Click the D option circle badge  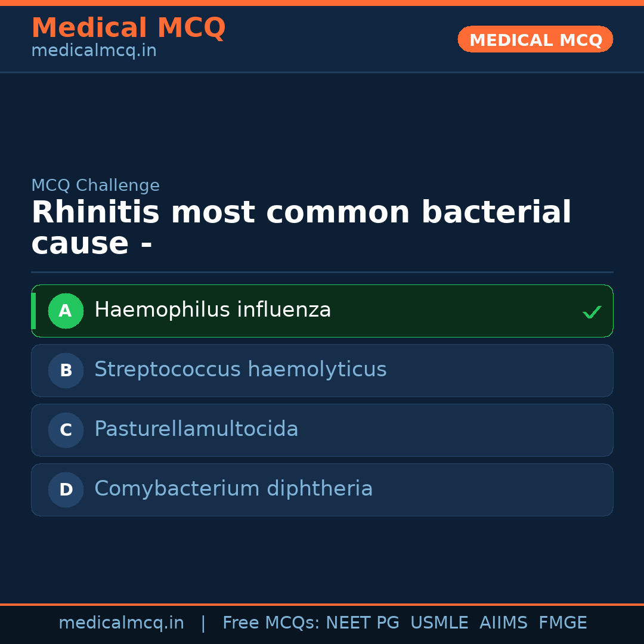click(66, 490)
